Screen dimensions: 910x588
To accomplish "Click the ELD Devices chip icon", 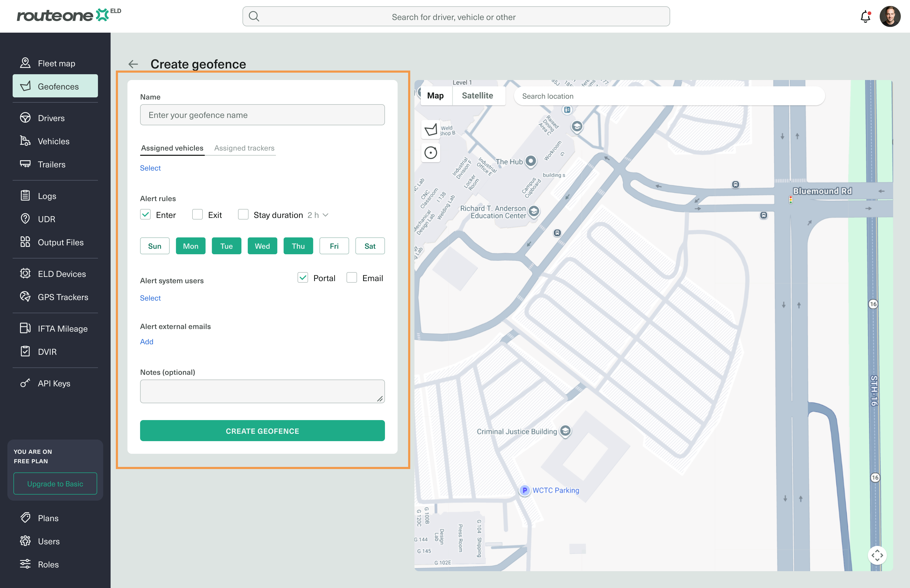I will (x=25, y=273).
